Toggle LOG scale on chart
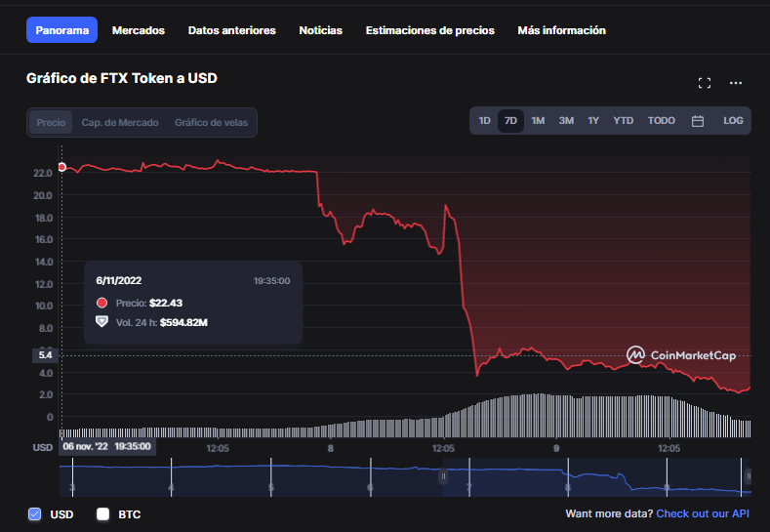Image resolution: width=770 pixels, height=532 pixels. coord(733,121)
